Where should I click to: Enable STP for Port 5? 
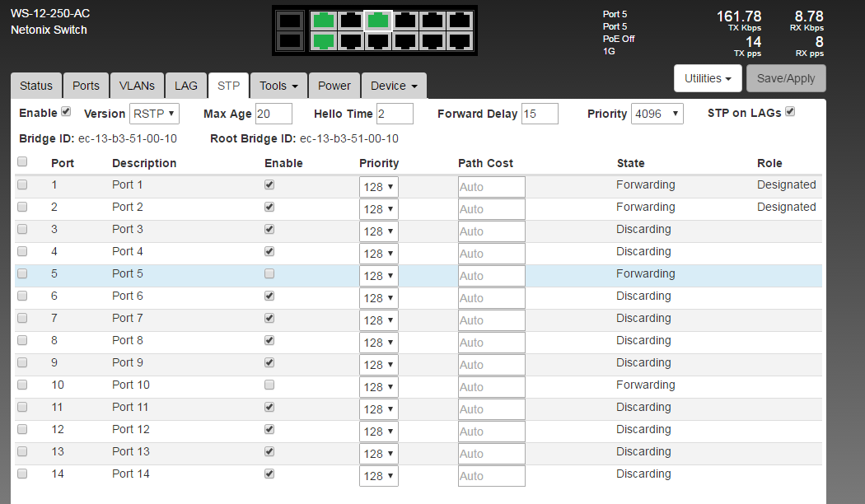click(269, 273)
